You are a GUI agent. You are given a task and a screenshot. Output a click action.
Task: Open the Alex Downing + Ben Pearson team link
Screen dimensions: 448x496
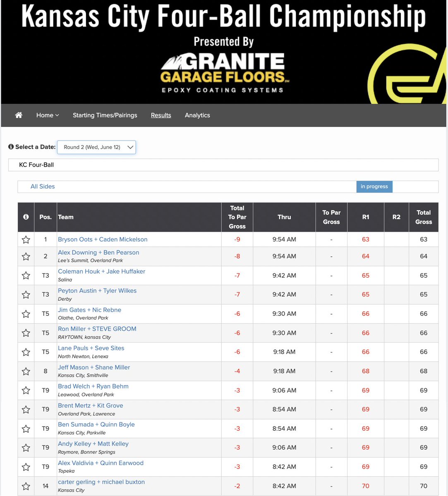(98, 252)
